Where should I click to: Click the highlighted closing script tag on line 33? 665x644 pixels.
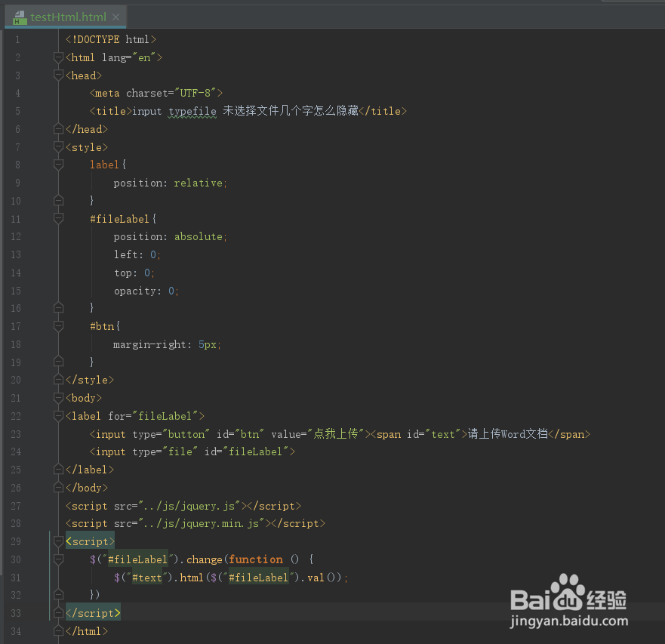93,613
